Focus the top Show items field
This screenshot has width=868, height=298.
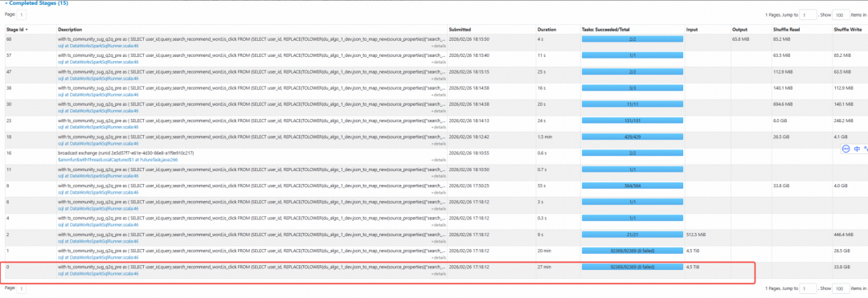coord(841,15)
